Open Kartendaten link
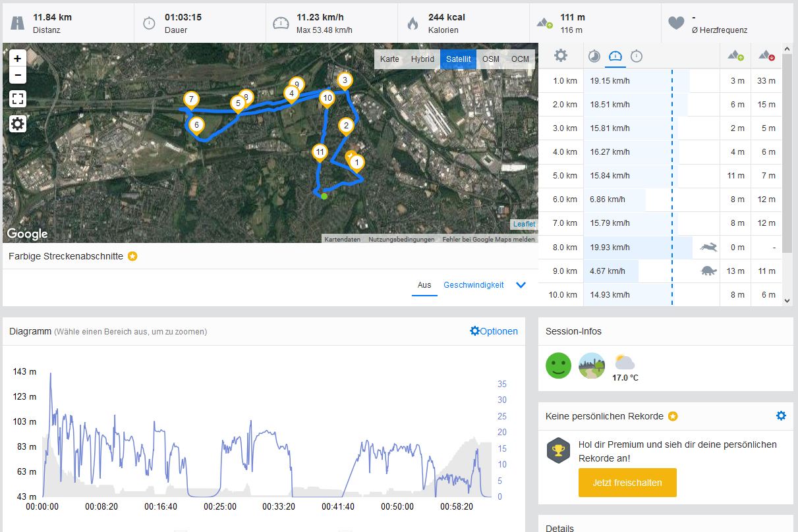The height and width of the screenshot is (532, 798). (342, 240)
